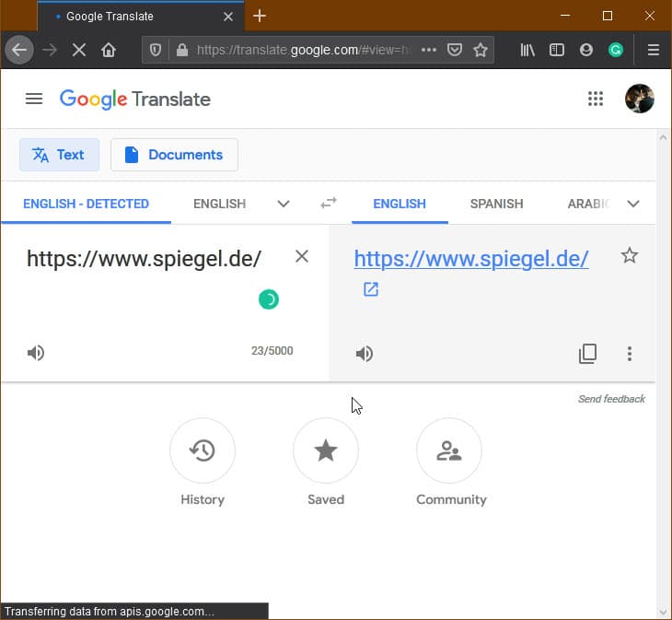Open page actions three-dot menu
Image resolution: width=672 pixels, height=620 pixels.
[x=429, y=50]
